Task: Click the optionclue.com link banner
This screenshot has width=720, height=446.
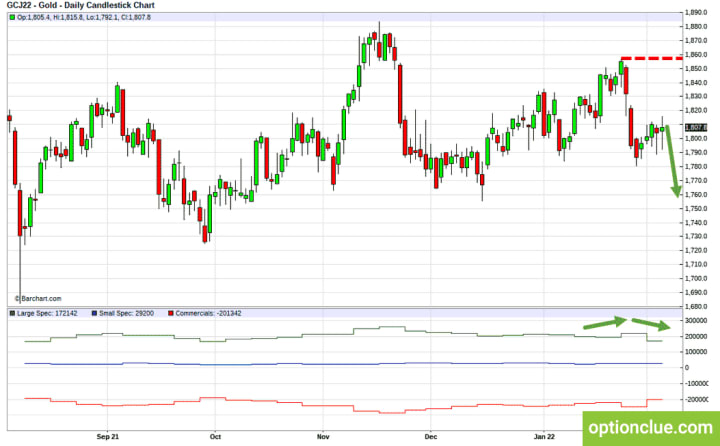Action: [651, 429]
